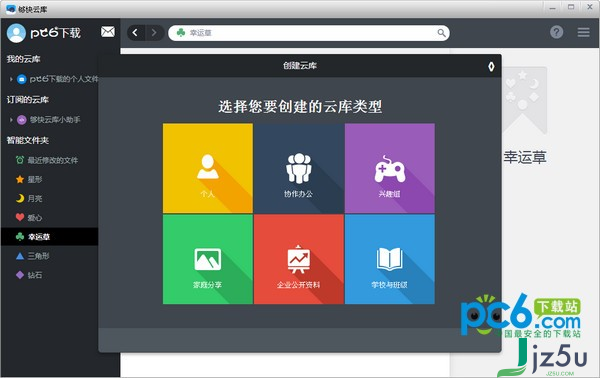Screen dimensions: 600x378
Task: Go back with the left arrow
Action: tap(136, 33)
